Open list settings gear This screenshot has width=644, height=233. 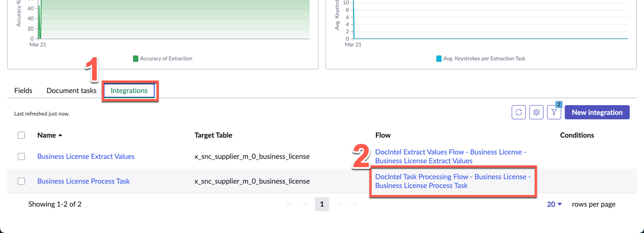pyautogui.click(x=536, y=112)
